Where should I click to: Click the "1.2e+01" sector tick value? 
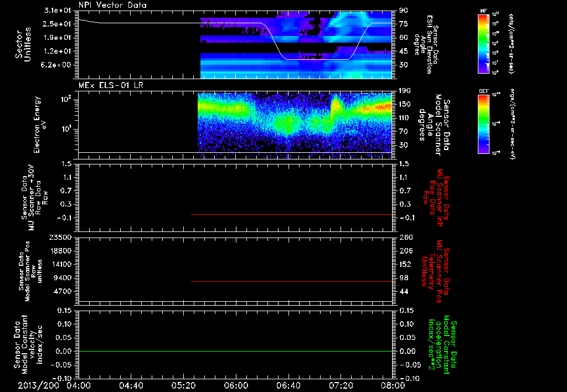[x=58, y=51]
